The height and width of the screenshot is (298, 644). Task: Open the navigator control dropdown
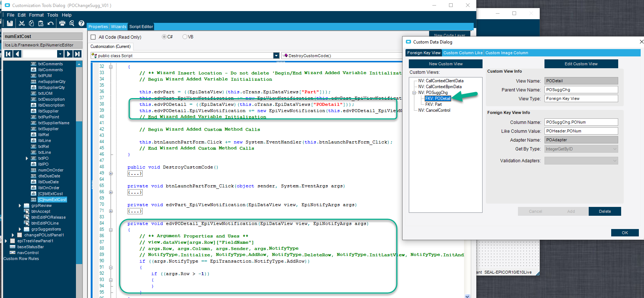(60, 54)
